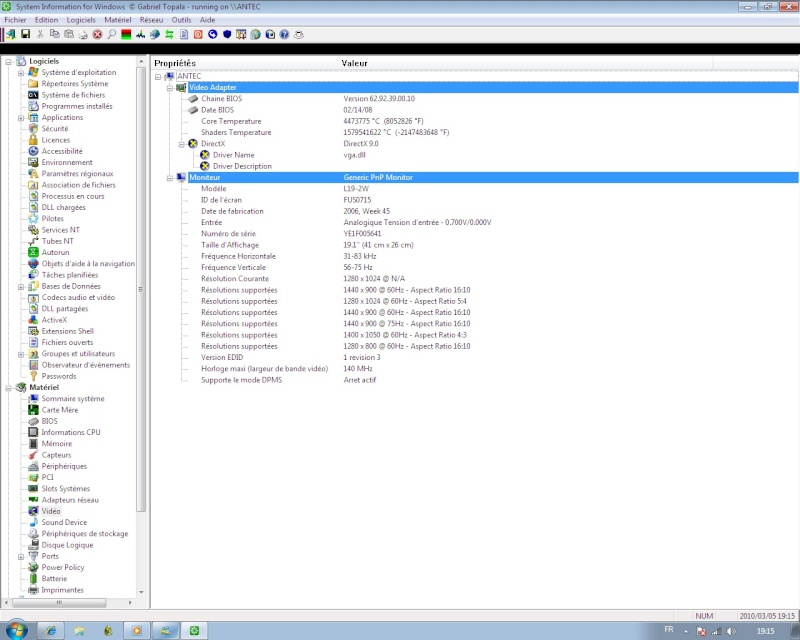Click the save floppy disk toolbar icon

coord(25,34)
